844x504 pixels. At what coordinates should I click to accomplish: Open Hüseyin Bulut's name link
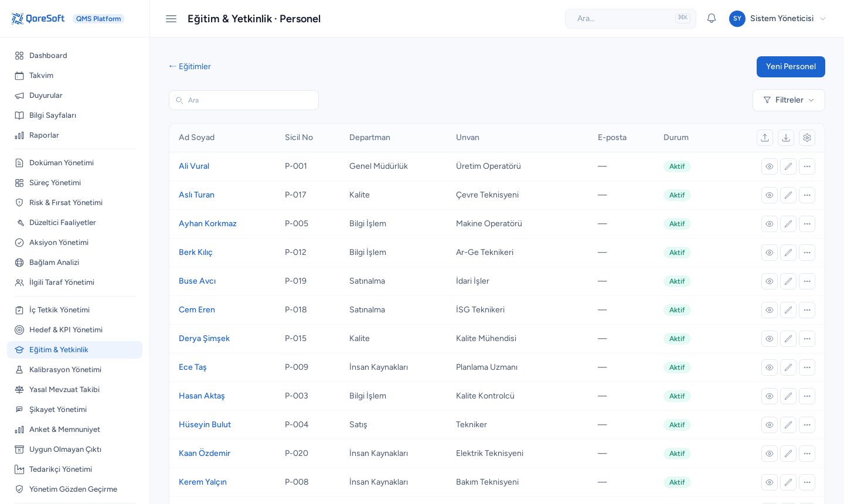(205, 425)
